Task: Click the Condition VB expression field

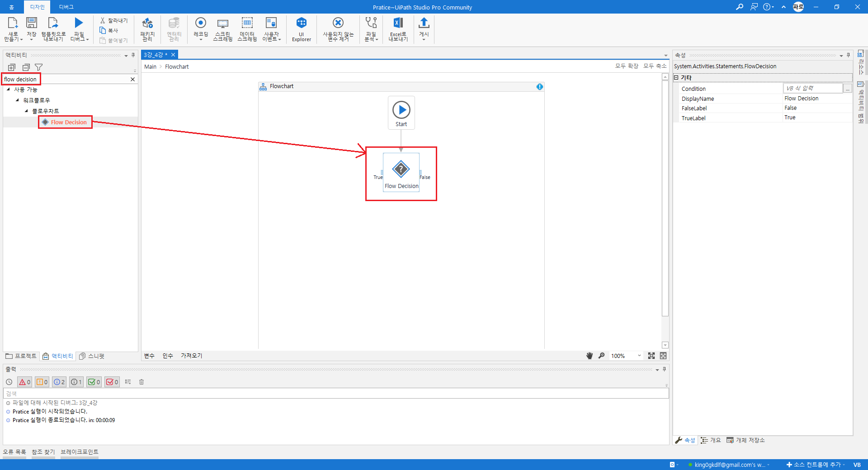Action: pos(813,89)
